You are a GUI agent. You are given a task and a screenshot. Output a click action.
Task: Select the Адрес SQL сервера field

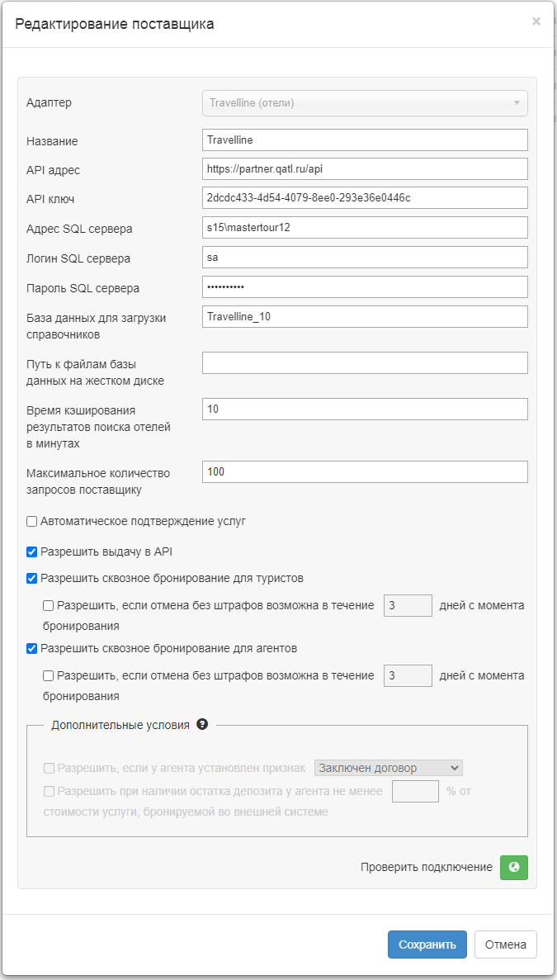pos(365,228)
